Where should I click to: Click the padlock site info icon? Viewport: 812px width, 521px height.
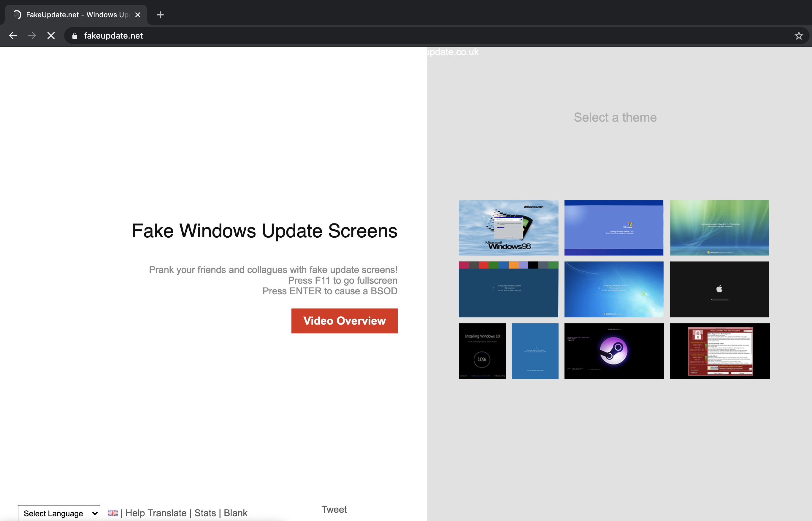click(x=75, y=36)
